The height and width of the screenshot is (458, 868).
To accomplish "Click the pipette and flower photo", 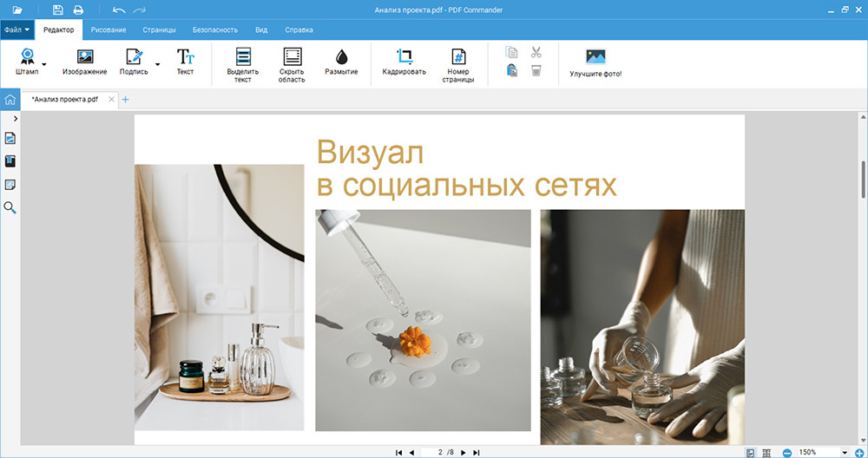I will [423, 320].
